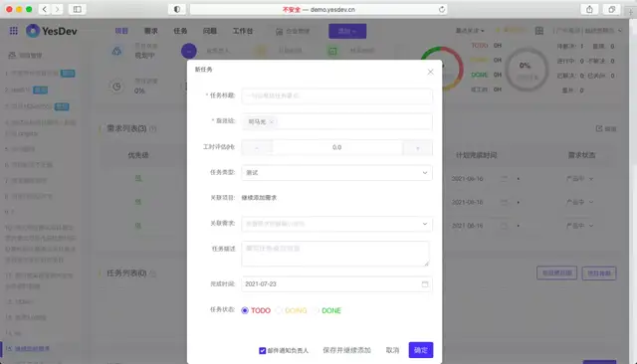Toggle the Safari sidebar button
Viewport: 637px width, 364px height.
(x=77, y=9)
